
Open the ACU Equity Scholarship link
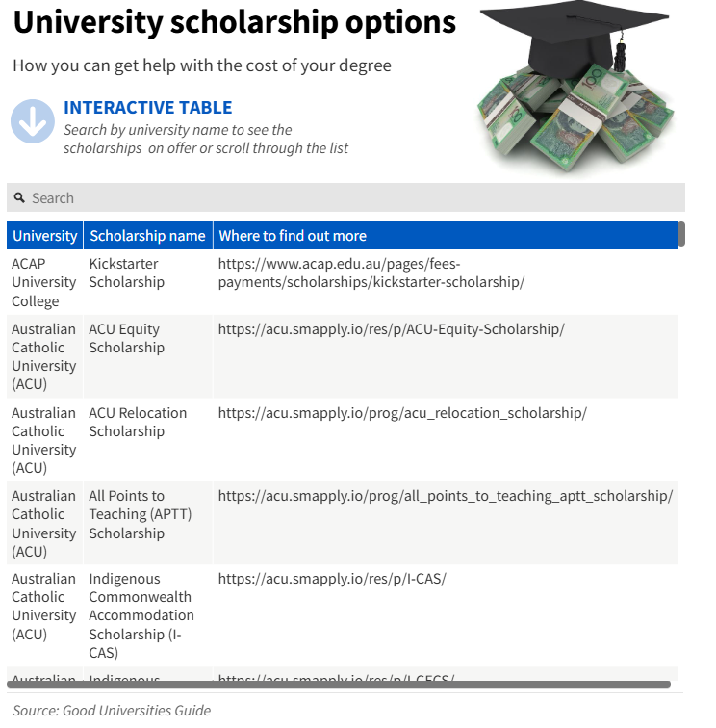(x=391, y=329)
